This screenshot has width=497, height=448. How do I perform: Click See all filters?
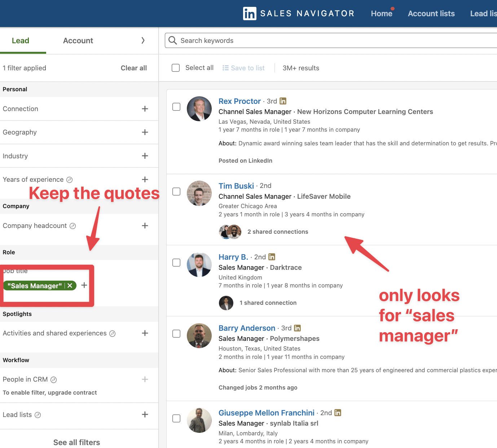76,442
